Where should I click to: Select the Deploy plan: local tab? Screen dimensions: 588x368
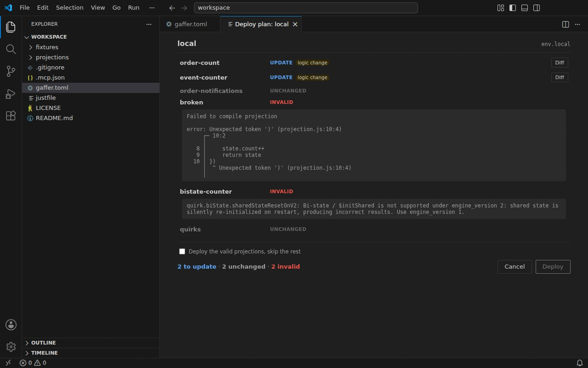(x=261, y=24)
